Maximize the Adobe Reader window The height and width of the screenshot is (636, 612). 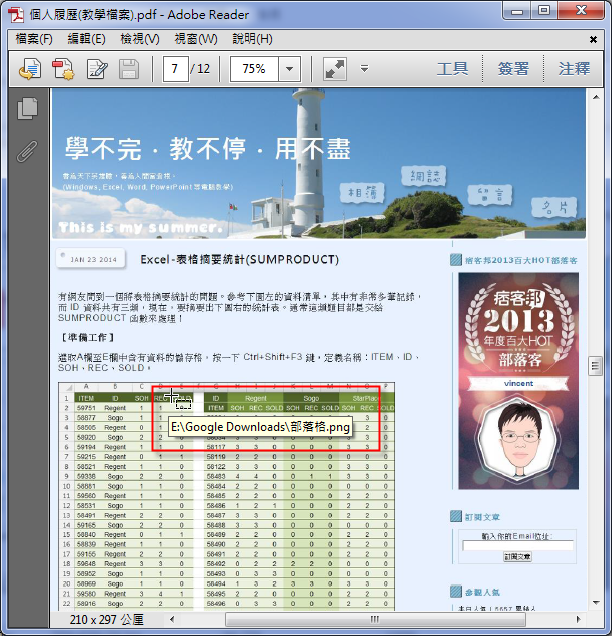click(x=543, y=11)
